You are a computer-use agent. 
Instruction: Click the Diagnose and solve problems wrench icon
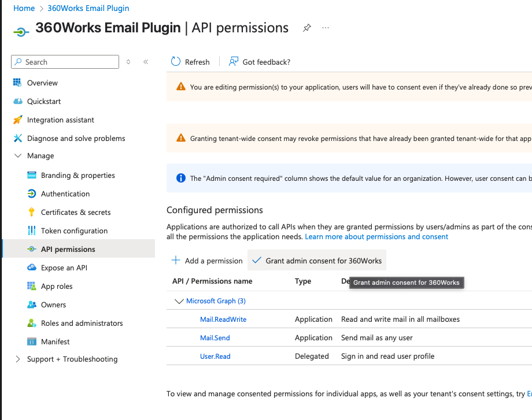(18, 138)
